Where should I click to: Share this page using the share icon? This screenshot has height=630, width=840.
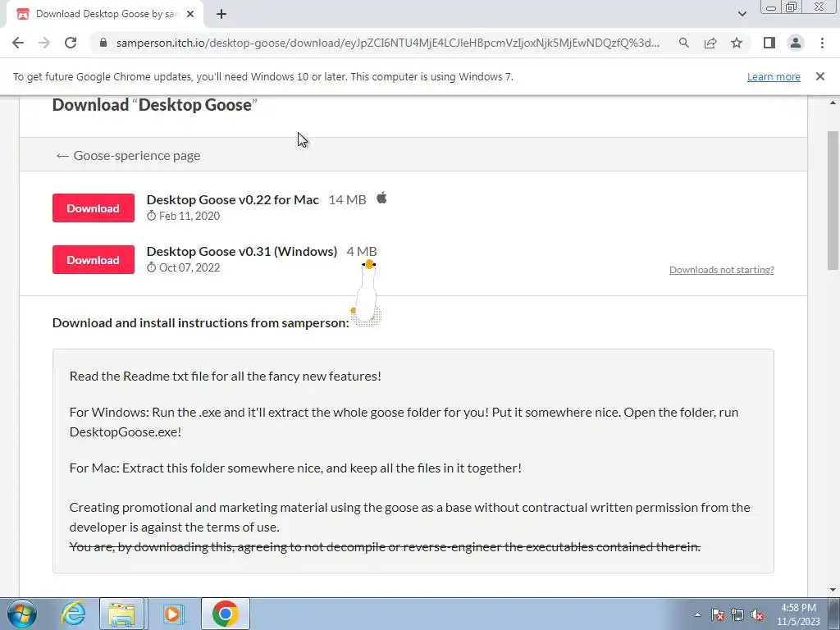click(710, 43)
